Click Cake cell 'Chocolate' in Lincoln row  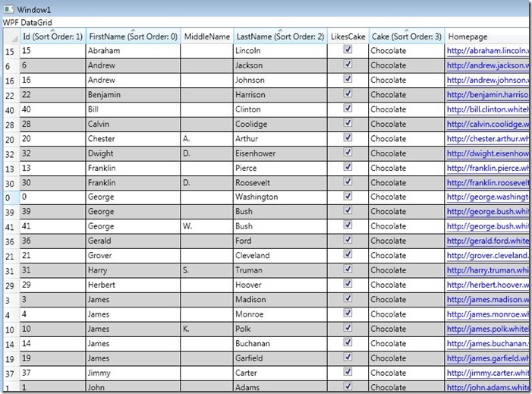click(x=407, y=51)
